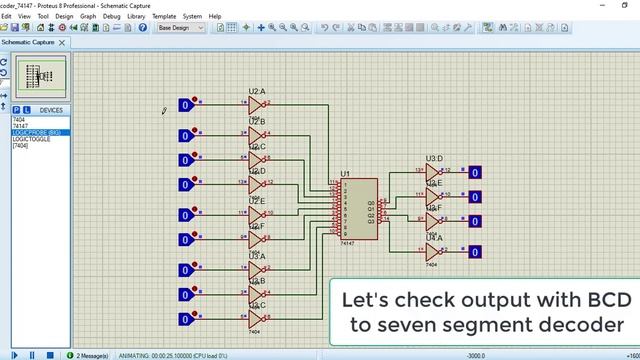Click the Zoom to Area icon
This screenshot has height=360, width=640.
pyautogui.click(x=305, y=27)
